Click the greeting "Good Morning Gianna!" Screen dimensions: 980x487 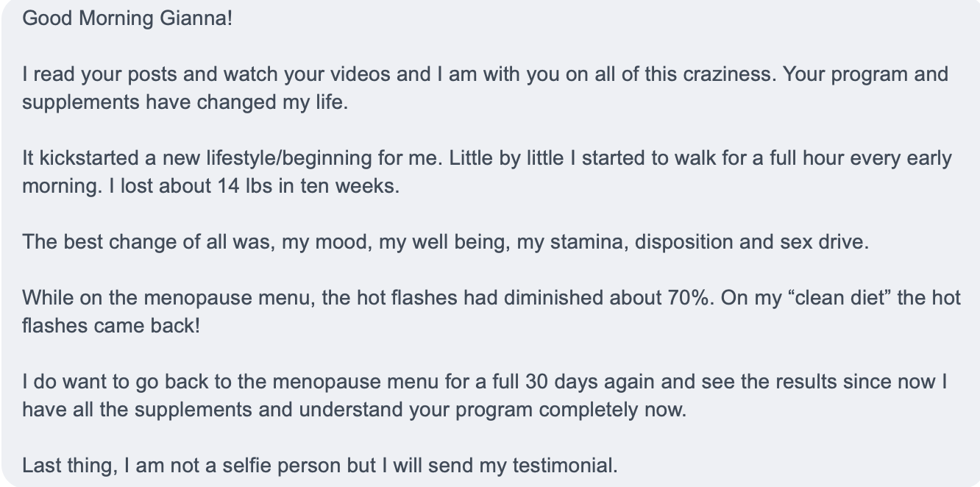(127, 18)
